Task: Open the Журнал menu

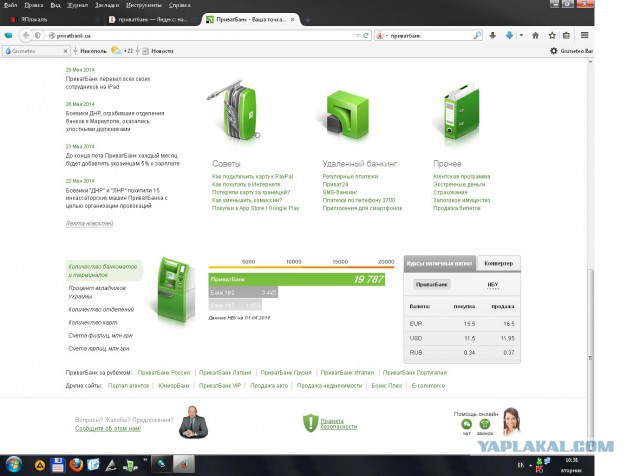Action: pos(78,5)
